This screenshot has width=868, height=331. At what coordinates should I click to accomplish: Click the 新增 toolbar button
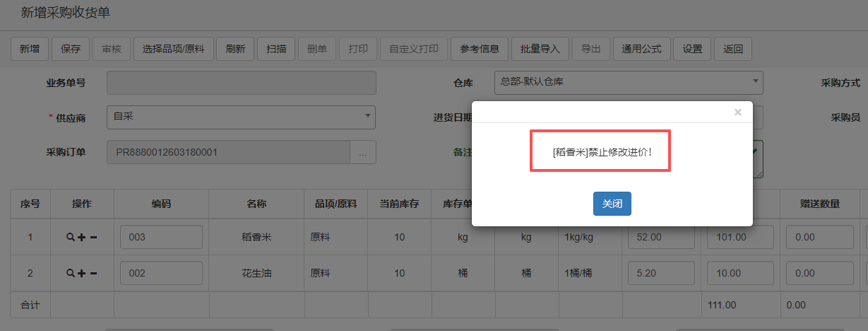click(29, 49)
